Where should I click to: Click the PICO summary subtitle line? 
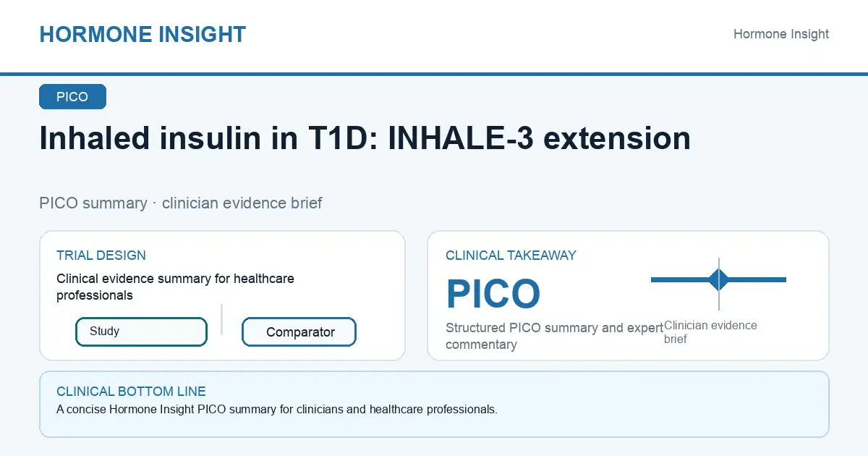(x=181, y=203)
